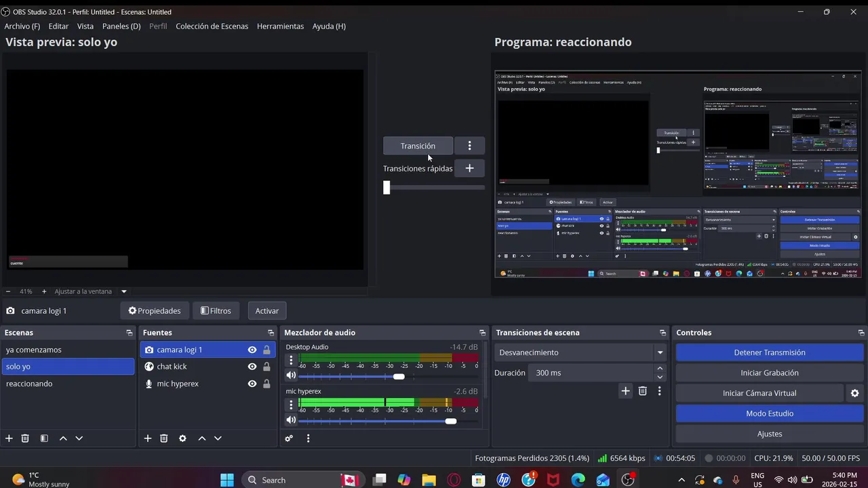Toggle lock on mic hyperex source
The image size is (868, 488).
pyautogui.click(x=267, y=384)
